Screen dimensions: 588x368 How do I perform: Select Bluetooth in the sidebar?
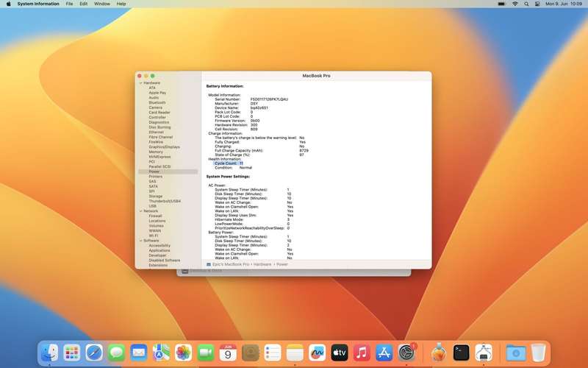157,102
